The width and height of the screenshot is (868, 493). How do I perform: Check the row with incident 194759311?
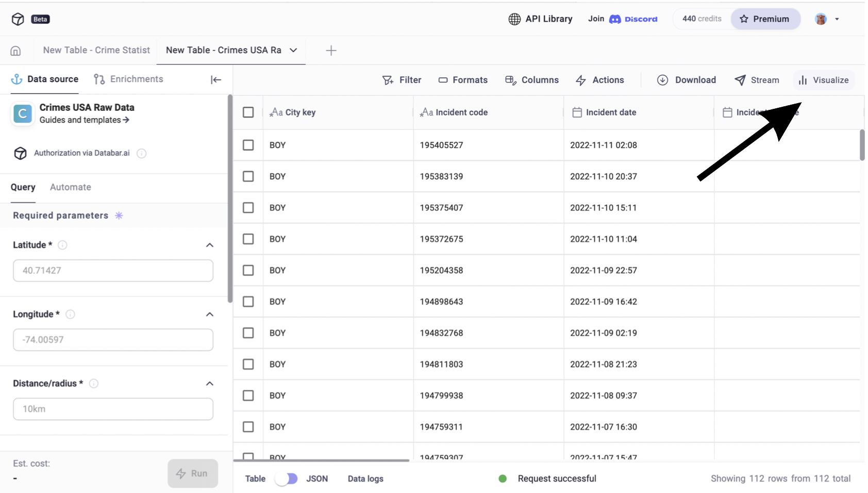248,427
